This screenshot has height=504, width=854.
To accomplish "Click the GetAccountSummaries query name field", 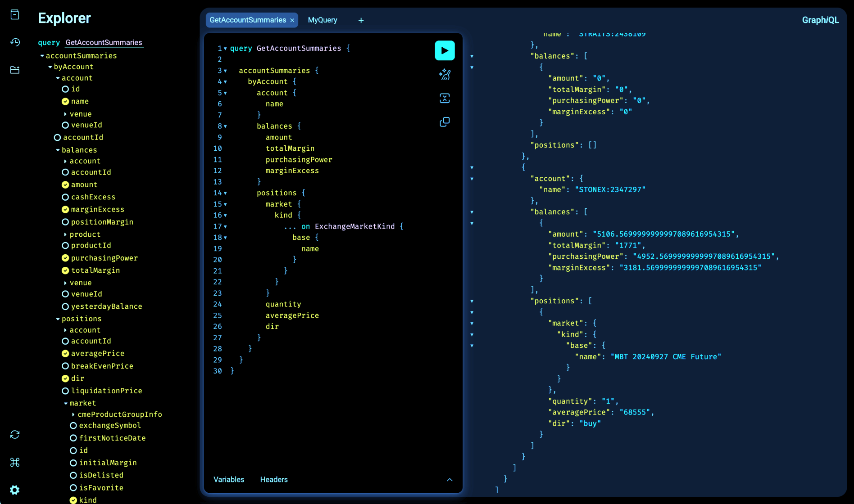I will (104, 42).
